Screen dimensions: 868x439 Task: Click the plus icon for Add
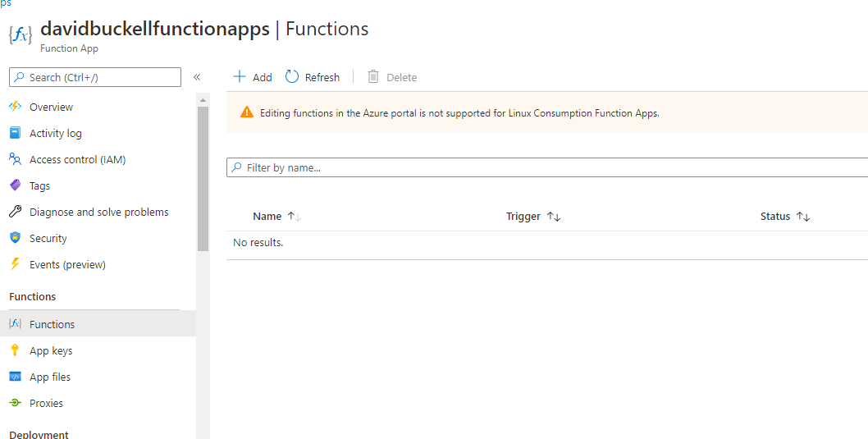pyautogui.click(x=239, y=76)
